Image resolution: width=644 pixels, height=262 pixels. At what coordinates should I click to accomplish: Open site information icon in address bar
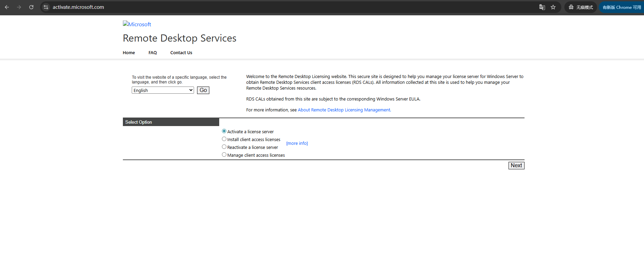click(x=46, y=7)
